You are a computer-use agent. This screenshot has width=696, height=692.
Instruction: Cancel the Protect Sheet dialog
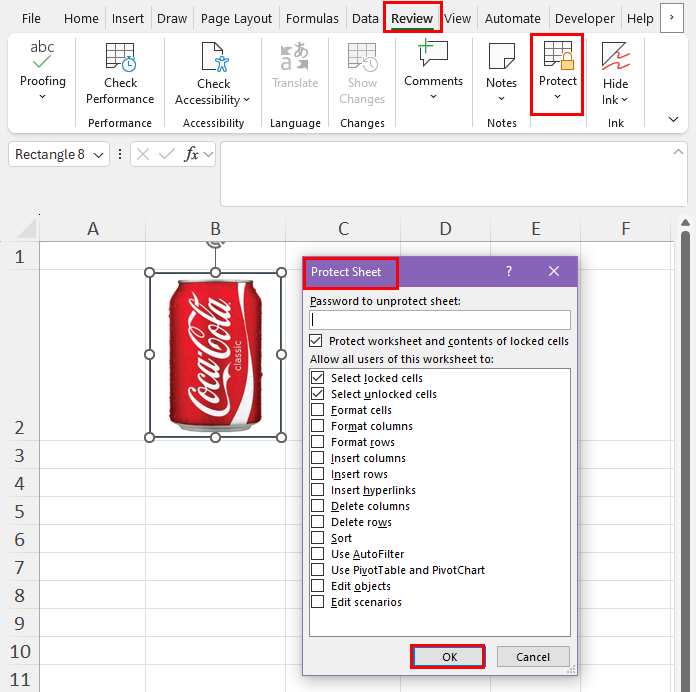click(x=533, y=656)
